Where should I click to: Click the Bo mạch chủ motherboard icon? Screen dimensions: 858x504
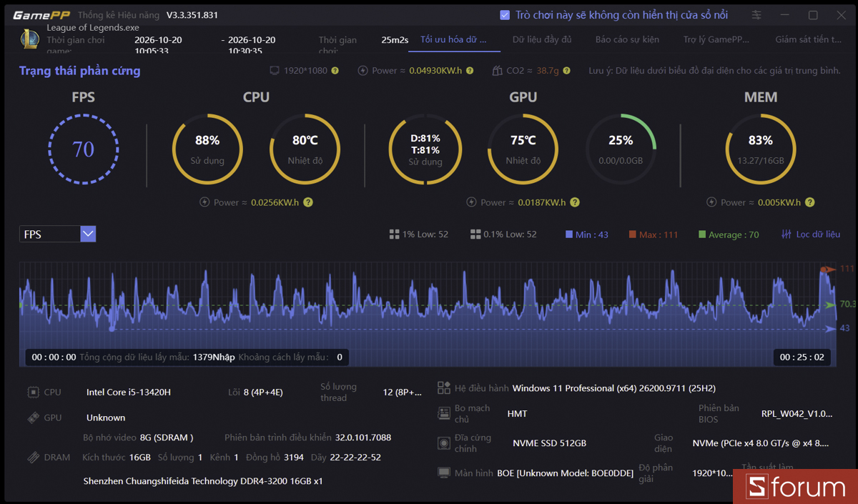point(444,413)
